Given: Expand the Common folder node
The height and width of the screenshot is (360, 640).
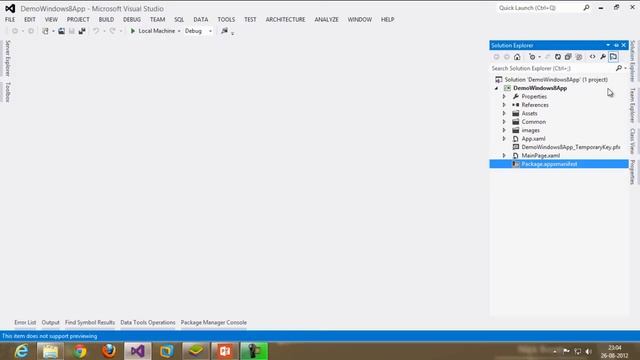Looking at the screenshot, I should coord(504,122).
